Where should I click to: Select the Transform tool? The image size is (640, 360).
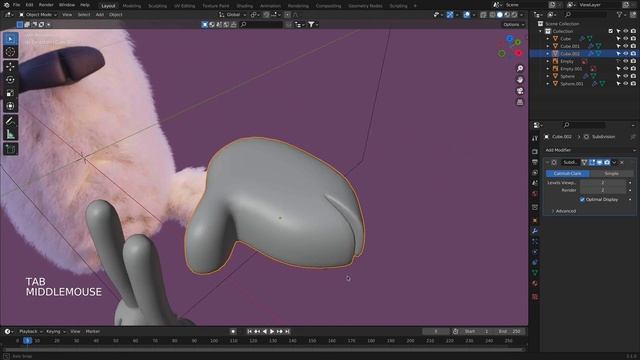tap(11, 106)
